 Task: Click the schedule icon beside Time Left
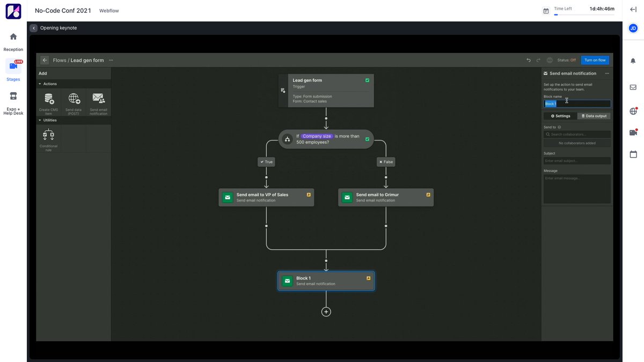tap(546, 11)
